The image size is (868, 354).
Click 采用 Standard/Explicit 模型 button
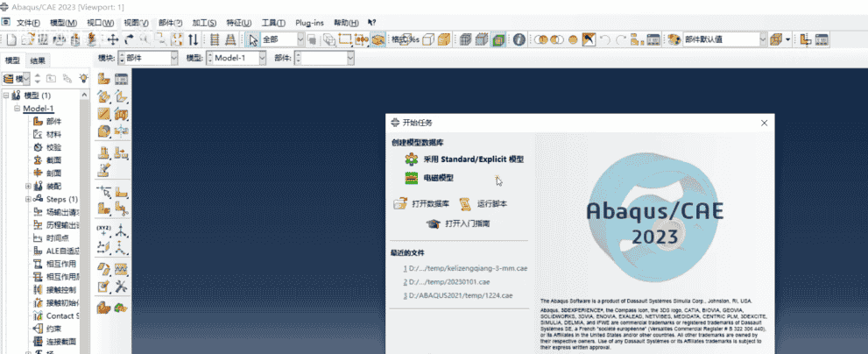coord(475,159)
